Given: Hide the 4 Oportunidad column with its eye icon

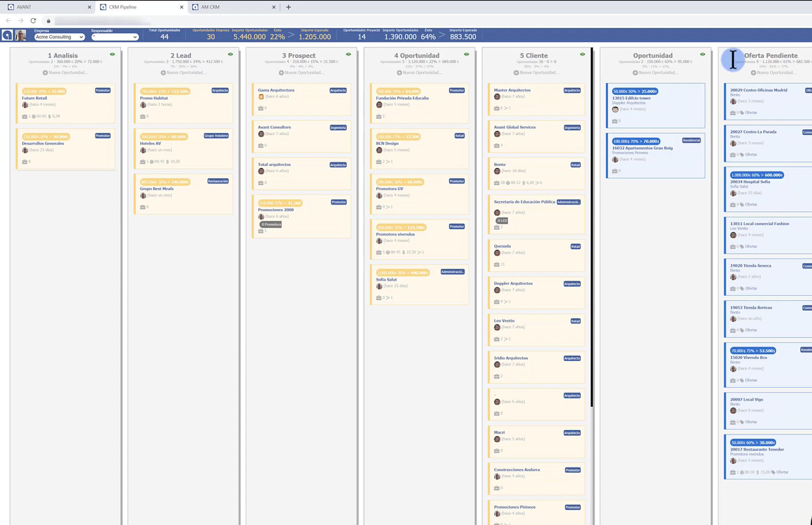Looking at the screenshot, I should pyautogui.click(x=466, y=54).
